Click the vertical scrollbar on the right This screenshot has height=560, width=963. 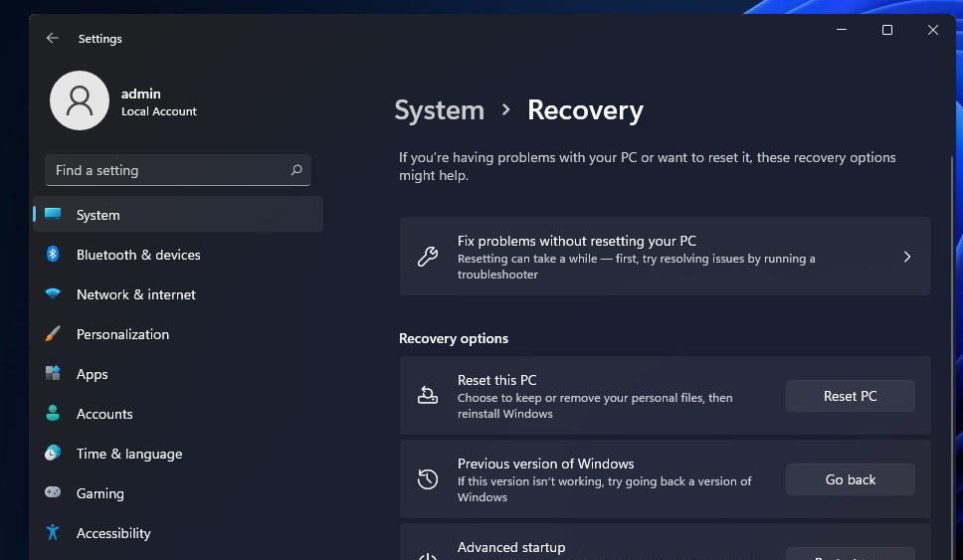coord(952,356)
